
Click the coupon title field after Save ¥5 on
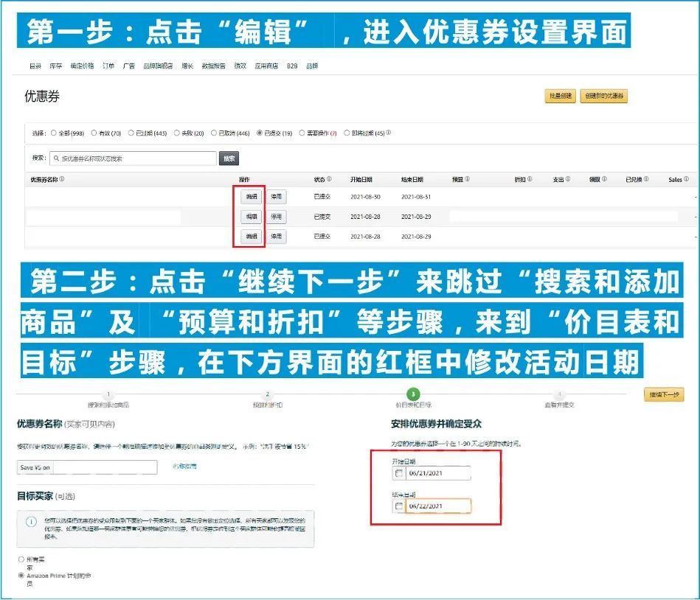coord(105,467)
